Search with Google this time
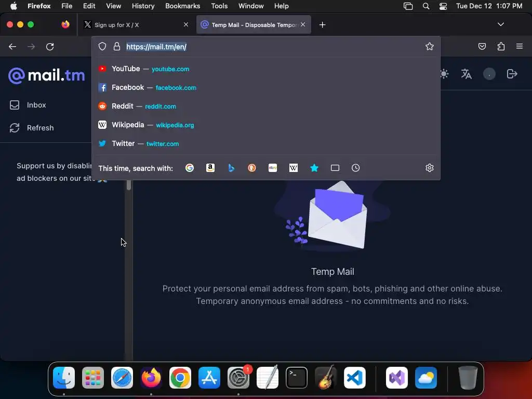This screenshot has height=399, width=532. [x=190, y=168]
